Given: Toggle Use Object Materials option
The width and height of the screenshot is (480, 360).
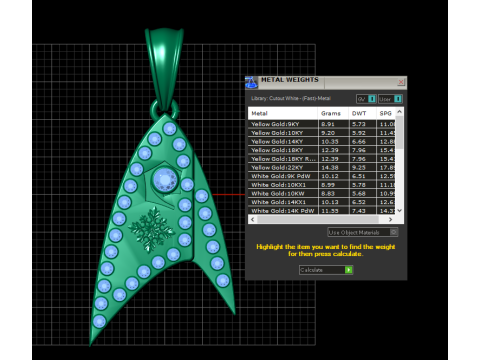Looking at the screenshot, I should pos(363,232).
